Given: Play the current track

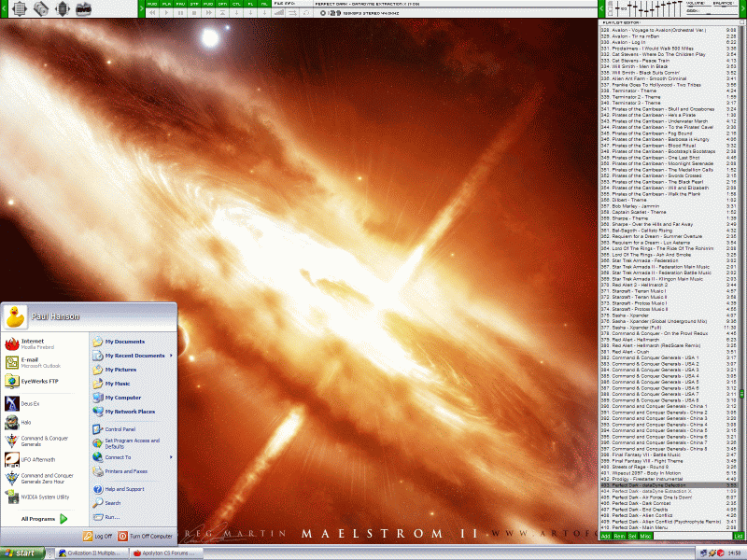Looking at the screenshot, I should pos(166,13).
